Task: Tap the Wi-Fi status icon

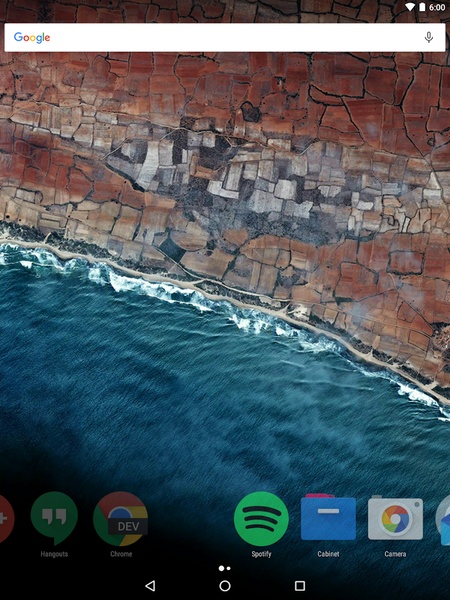Action: (x=410, y=7)
